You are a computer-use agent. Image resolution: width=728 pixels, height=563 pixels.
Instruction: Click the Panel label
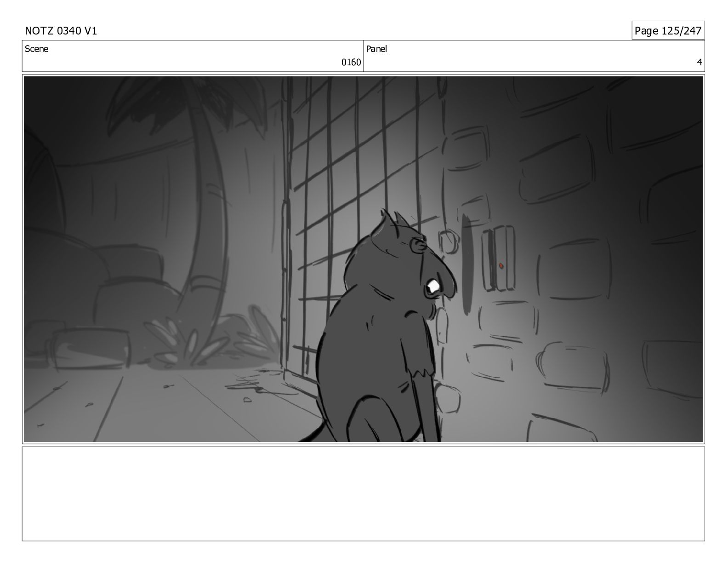[376, 49]
